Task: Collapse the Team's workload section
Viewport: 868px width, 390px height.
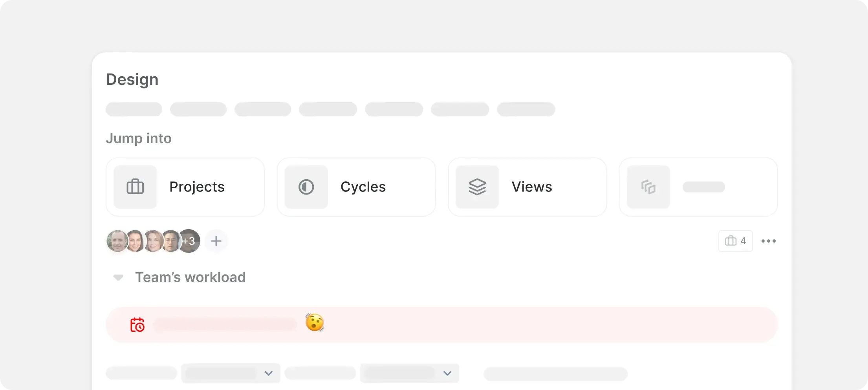Action: [x=118, y=278]
